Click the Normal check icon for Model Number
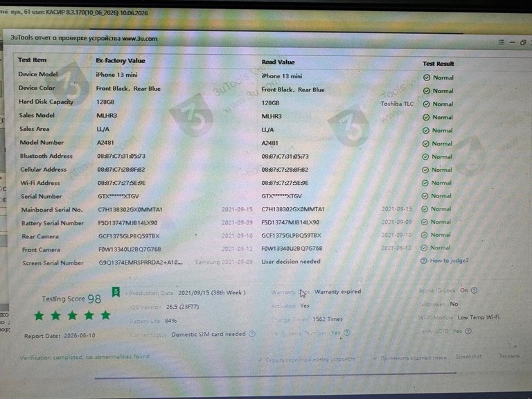The height and width of the screenshot is (399, 532). [x=426, y=144]
